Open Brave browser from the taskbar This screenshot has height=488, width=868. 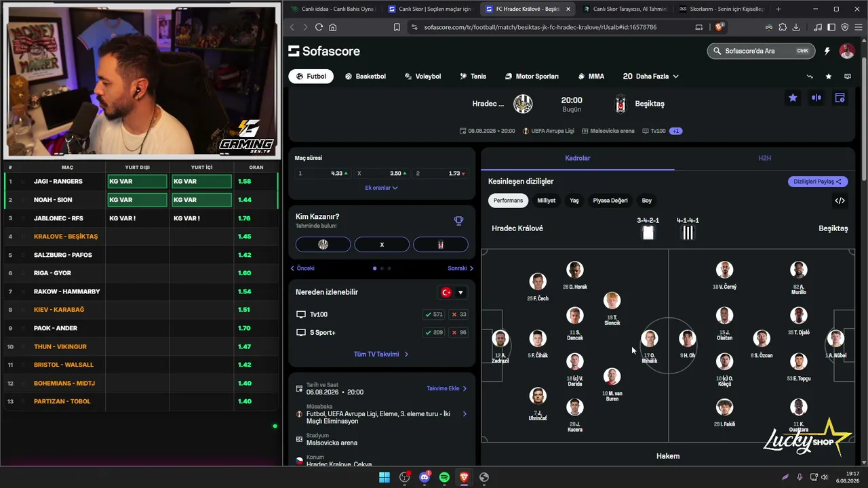click(x=464, y=477)
